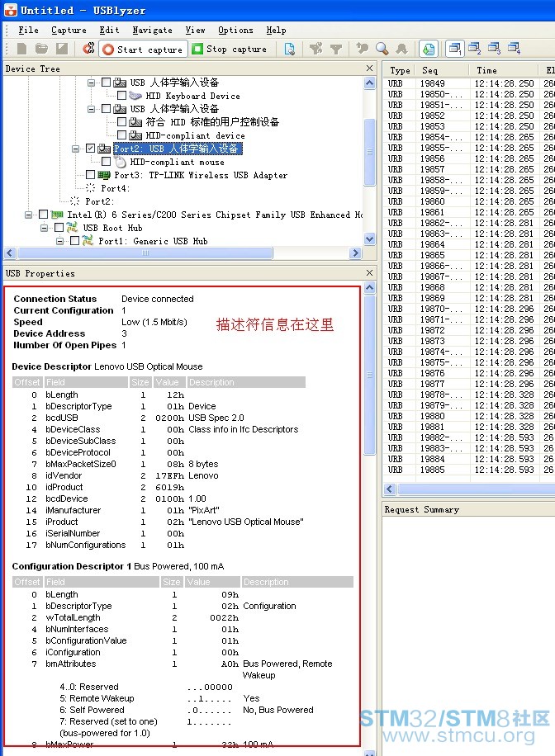Check the Intel 6 Series USB Enhanced Host checkbox

(x=44, y=214)
